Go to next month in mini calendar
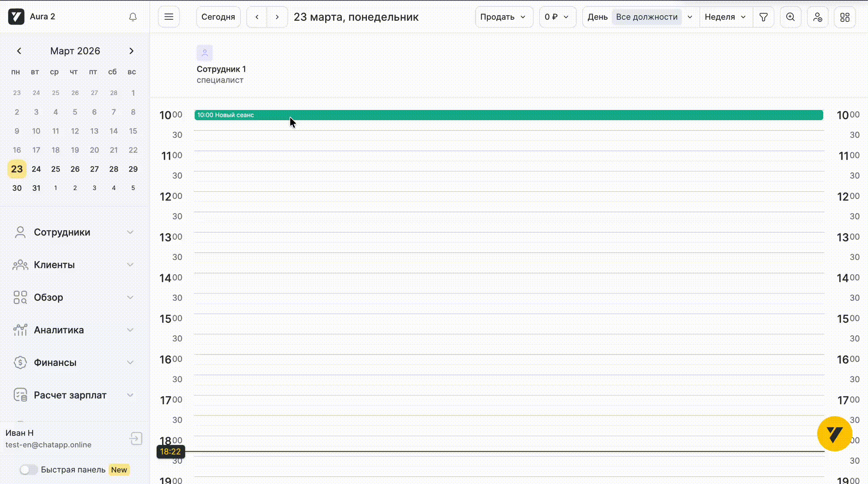The width and height of the screenshot is (868, 484). tap(131, 51)
